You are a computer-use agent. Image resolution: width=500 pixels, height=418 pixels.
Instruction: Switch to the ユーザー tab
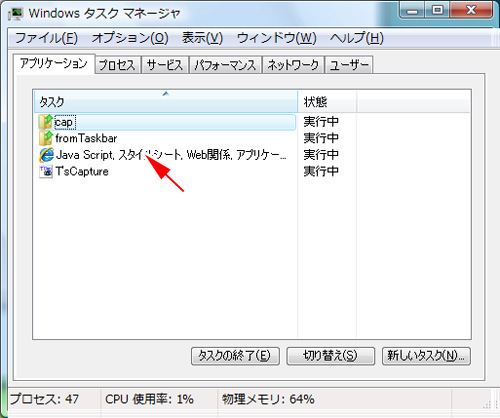(x=349, y=65)
